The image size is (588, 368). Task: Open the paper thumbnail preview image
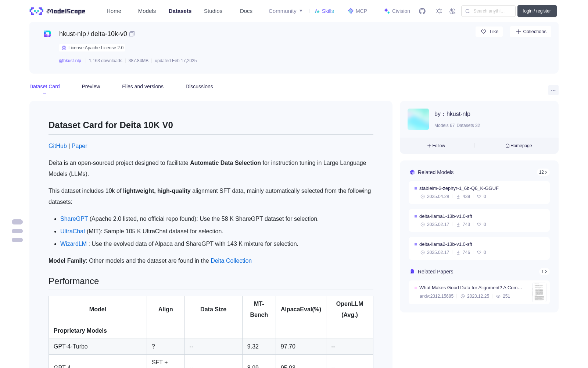(539, 293)
